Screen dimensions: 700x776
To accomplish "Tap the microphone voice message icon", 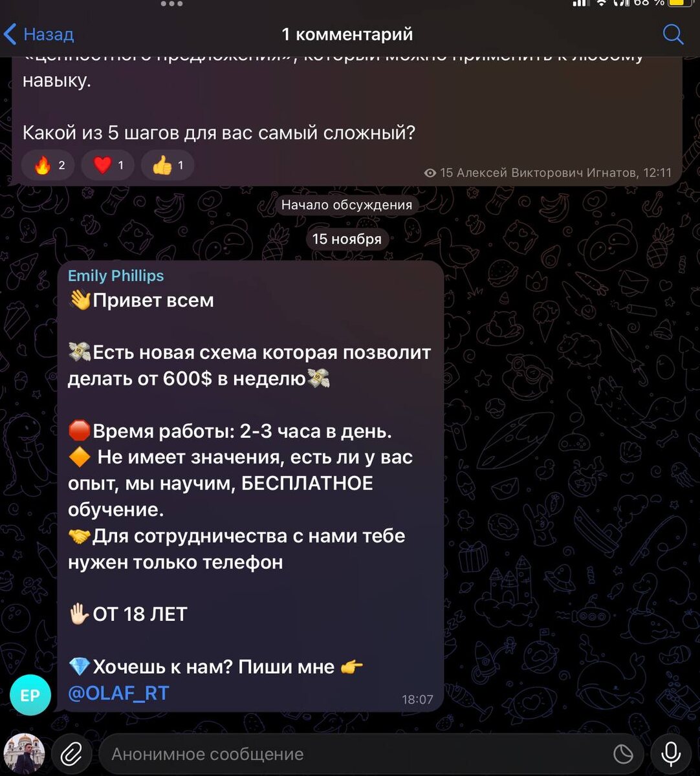I will 671,754.
